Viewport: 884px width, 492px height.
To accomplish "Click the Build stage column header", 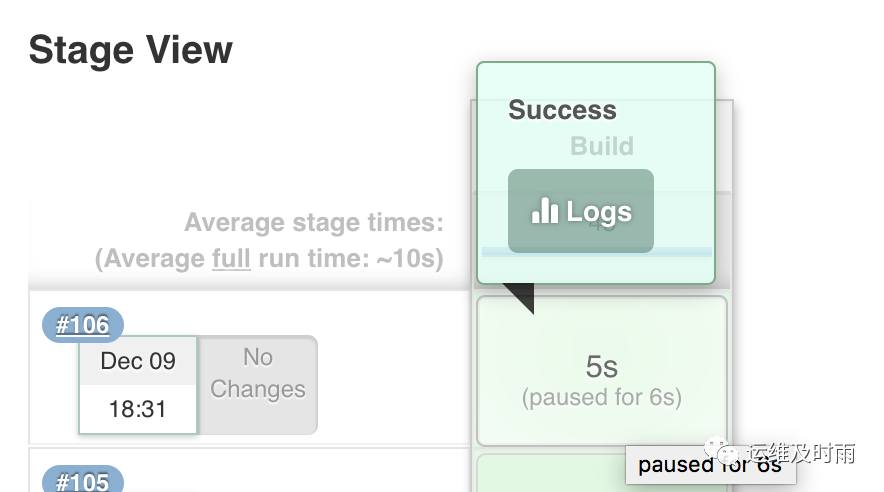I will coord(601,146).
